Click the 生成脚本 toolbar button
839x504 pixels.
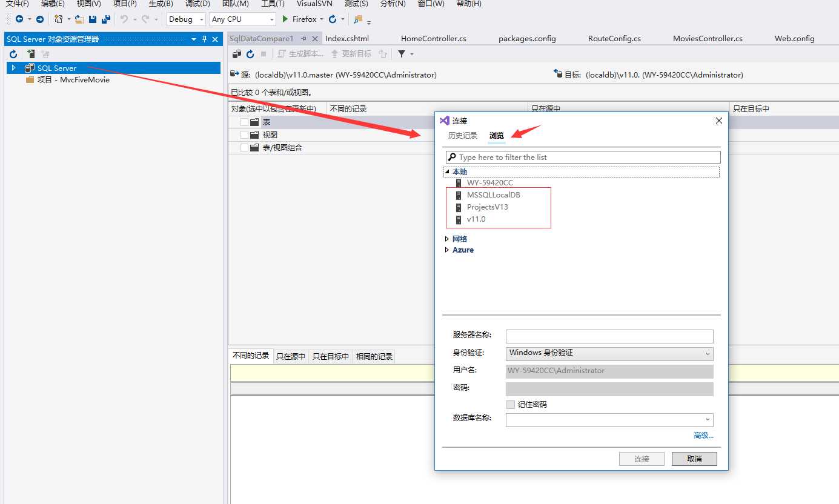click(x=300, y=54)
